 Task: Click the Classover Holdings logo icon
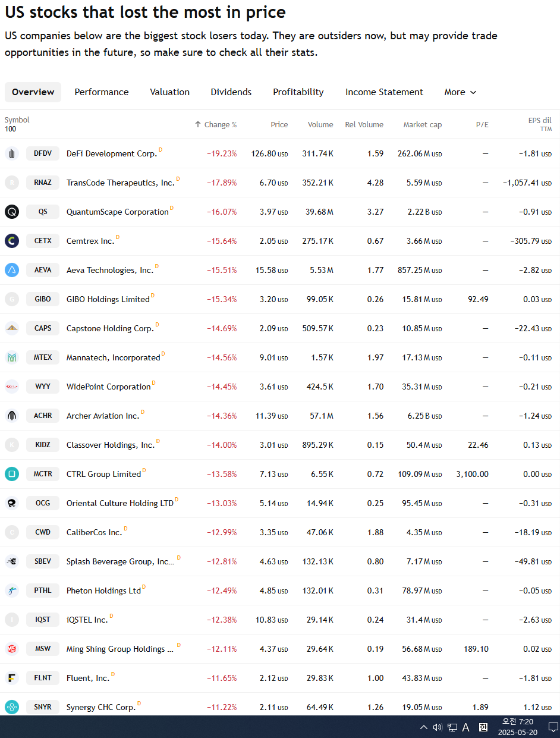[12, 445]
